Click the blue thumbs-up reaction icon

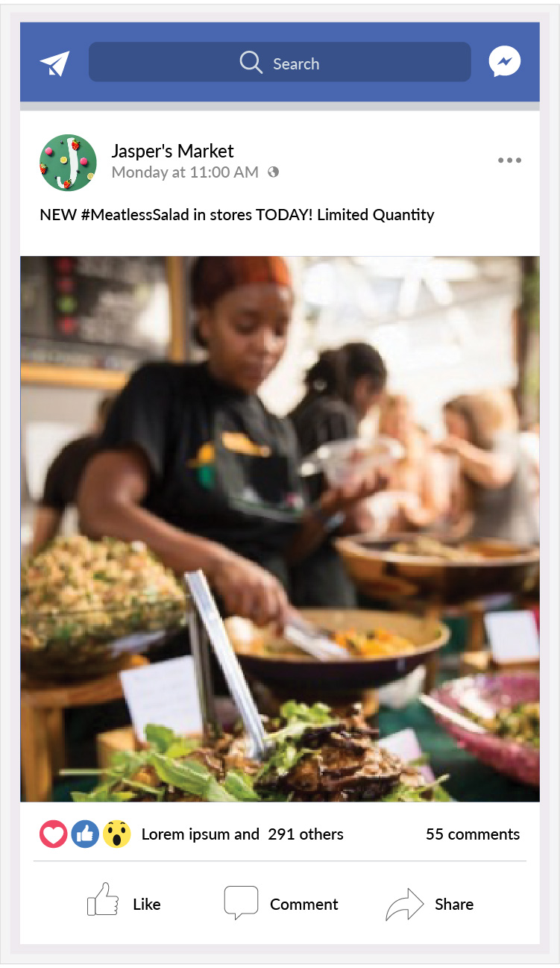tap(85, 834)
